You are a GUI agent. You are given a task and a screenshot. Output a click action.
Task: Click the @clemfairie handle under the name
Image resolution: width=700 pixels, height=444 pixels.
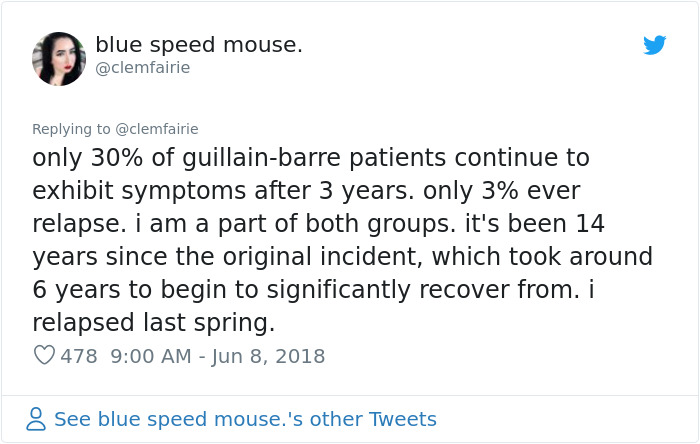(142, 68)
